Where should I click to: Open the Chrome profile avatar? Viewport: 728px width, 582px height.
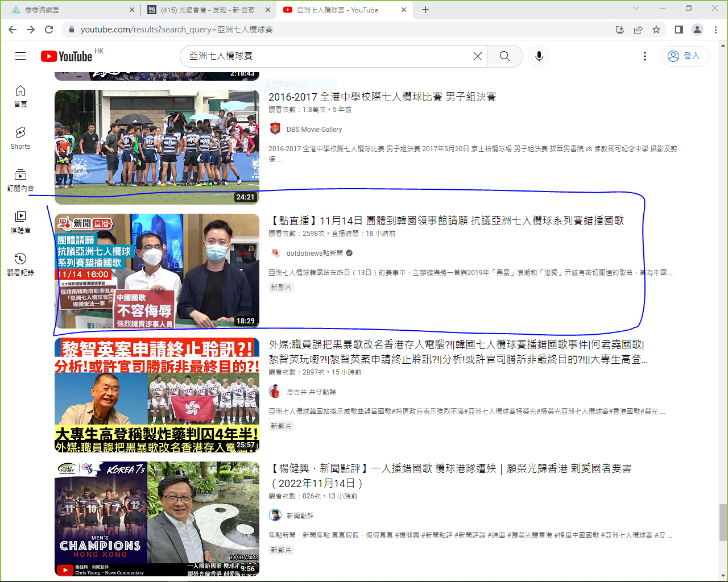coord(697,30)
